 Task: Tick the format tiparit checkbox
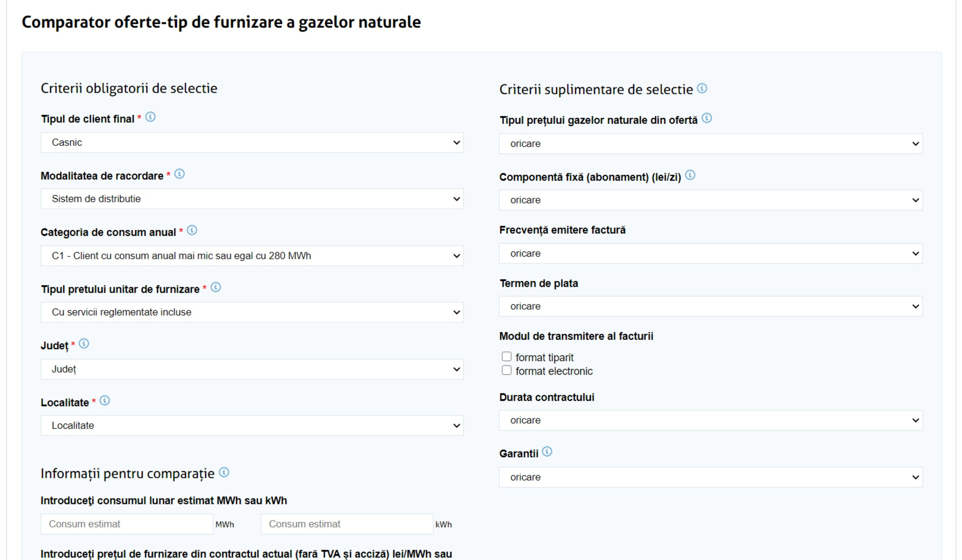(507, 357)
